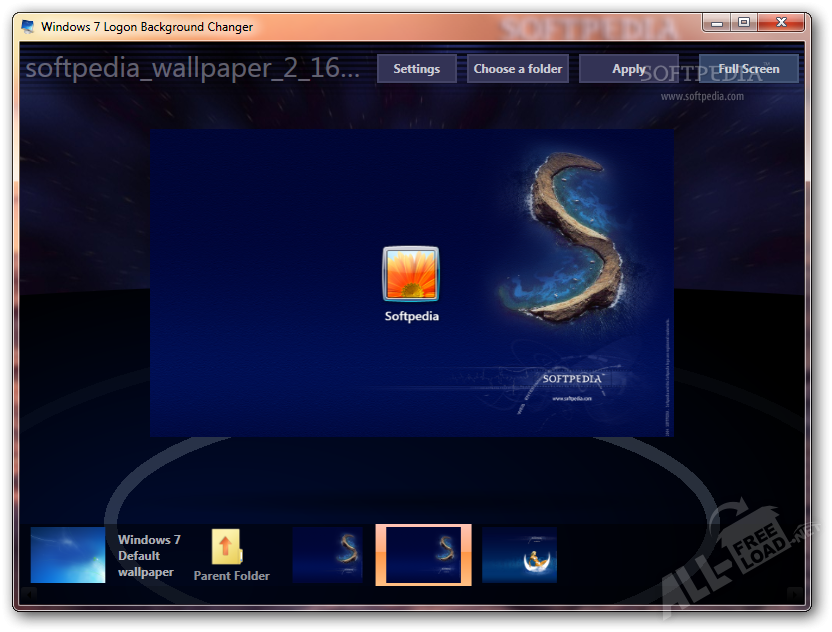Click the Choose a folder button
832x632 pixels.
pos(518,69)
